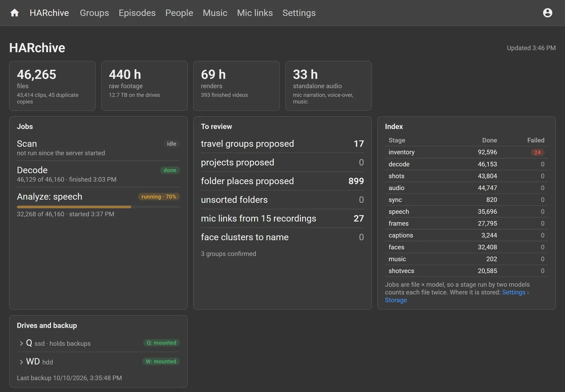Click the W: mounted status badge
This screenshot has height=392, width=565.
click(x=161, y=361)
